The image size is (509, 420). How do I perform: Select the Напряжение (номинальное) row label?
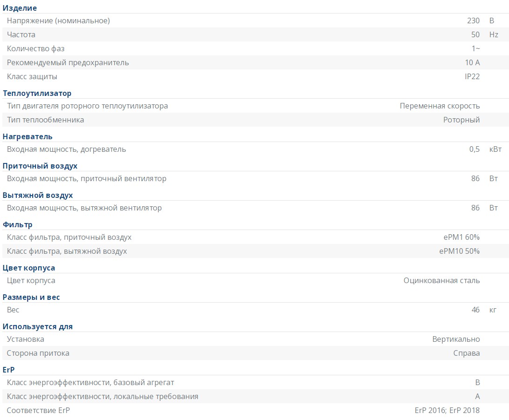pyautogui.click(x=58, y=20)
